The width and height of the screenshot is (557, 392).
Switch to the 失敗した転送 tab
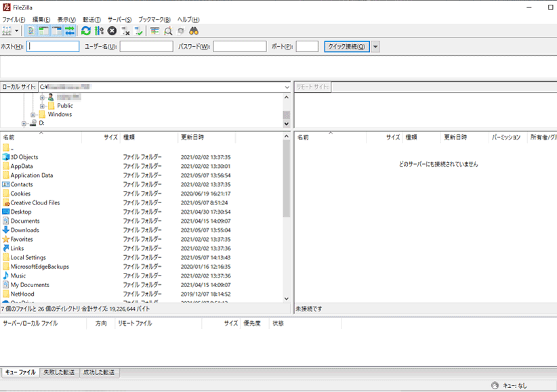[x=59, y=373]
